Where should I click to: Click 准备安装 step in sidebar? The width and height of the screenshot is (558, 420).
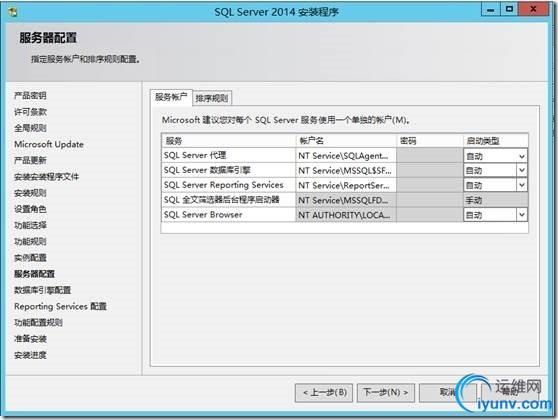pyautogui.click(x=30, y=338)
